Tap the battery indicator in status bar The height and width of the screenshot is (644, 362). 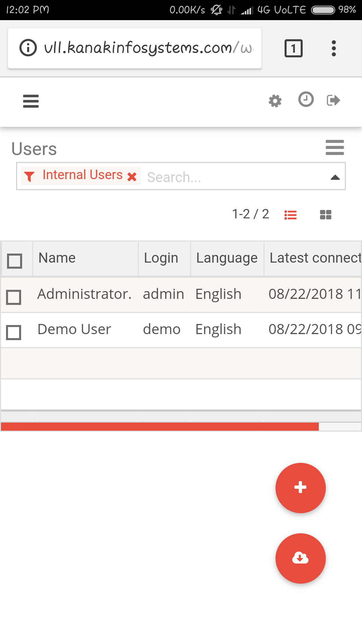pos(323,10)
